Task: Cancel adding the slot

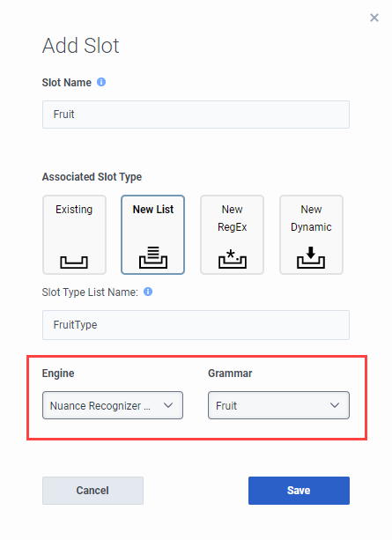Action: pos(93,491)
